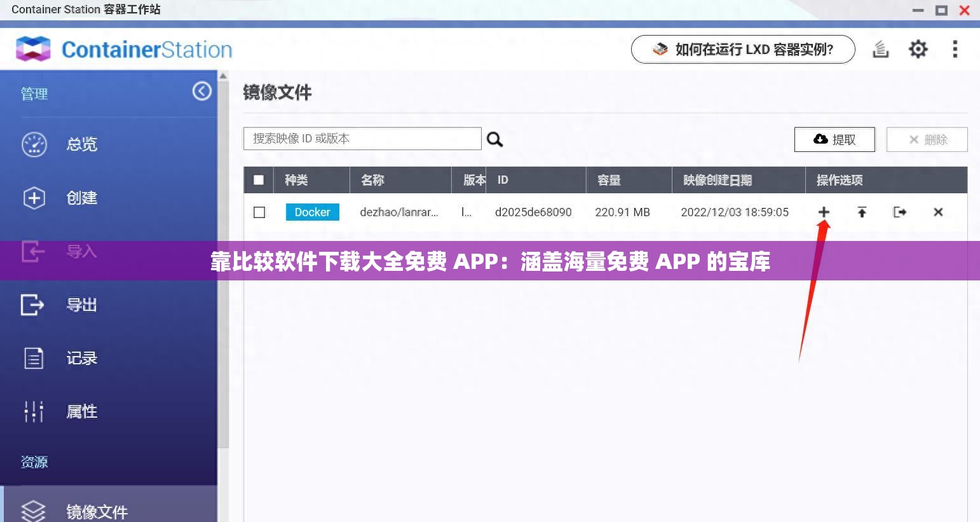
Task: Click the magnifier search icon
Action: tap(494, 139)
